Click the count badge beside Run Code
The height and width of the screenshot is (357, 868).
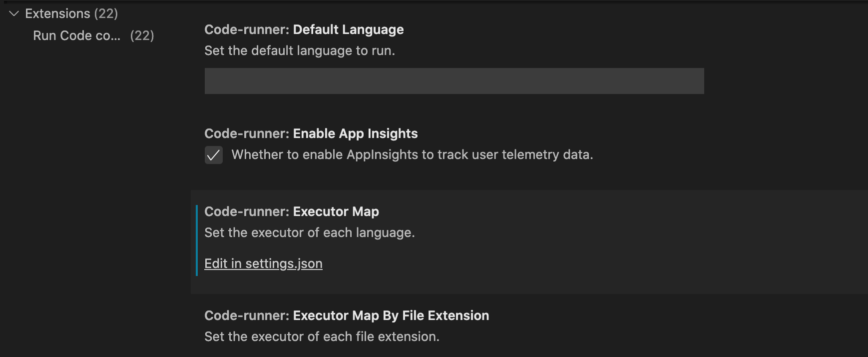(x=142, y=35)
